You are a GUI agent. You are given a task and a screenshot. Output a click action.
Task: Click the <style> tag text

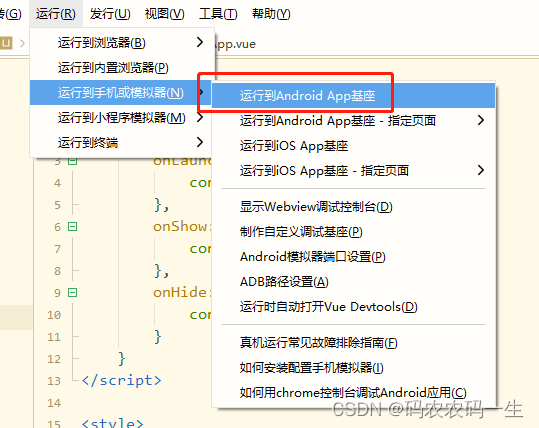coord(112,423)
